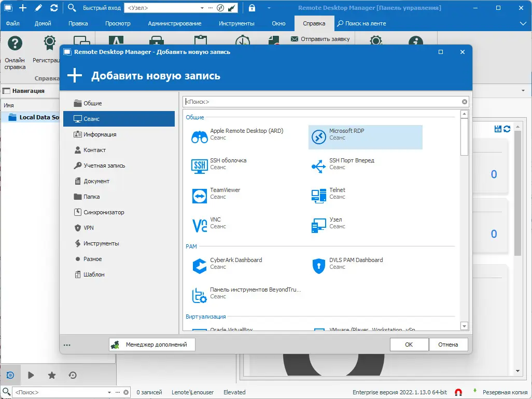The height and width of the screenshot is (399, 532).
Task: Clear the dialog search field
Action: [464, 102]
